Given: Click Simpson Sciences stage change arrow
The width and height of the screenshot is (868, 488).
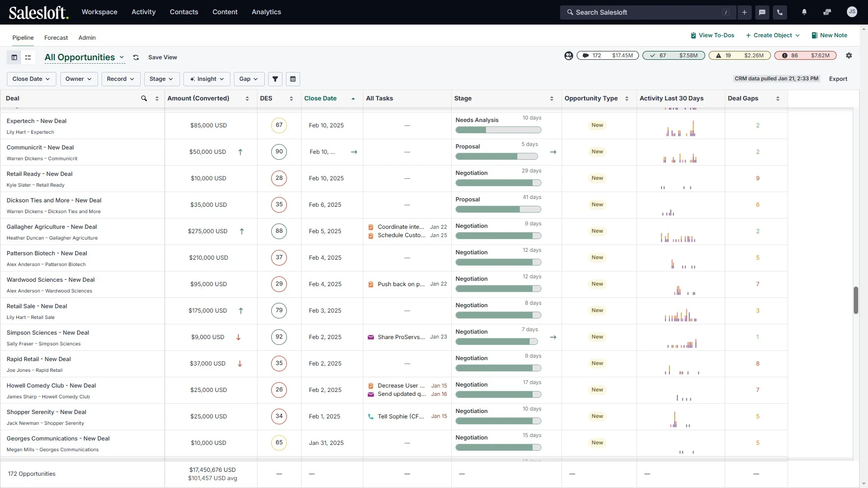Looking at the screenshot, I should (x=553, y=337).
